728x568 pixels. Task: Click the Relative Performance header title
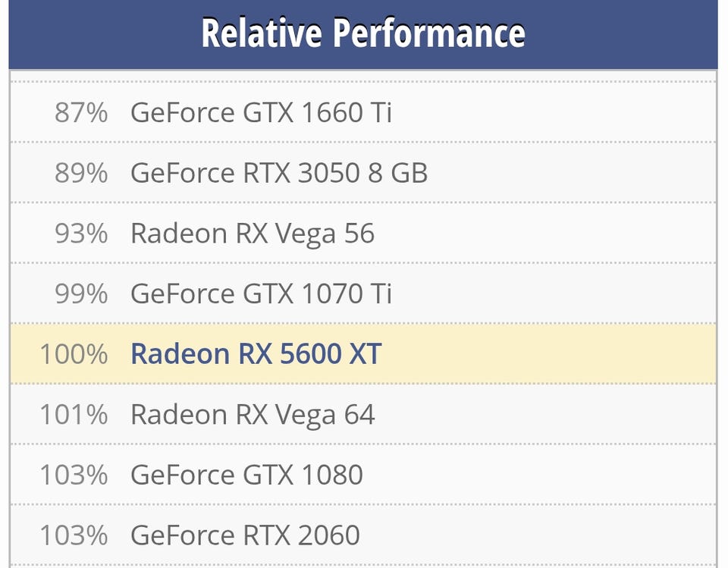363,34
